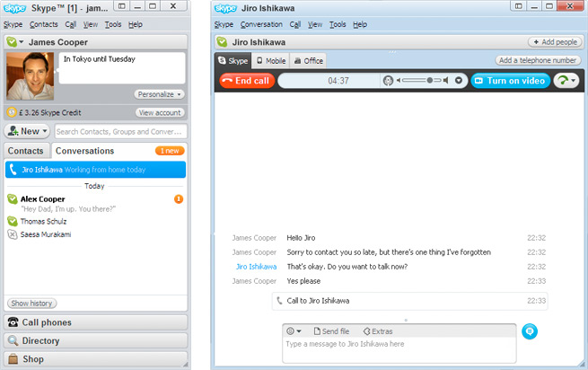Click James Cooper's online status icon
The image size is (588, 370).
pyautogui.click(x=12, y=41)
